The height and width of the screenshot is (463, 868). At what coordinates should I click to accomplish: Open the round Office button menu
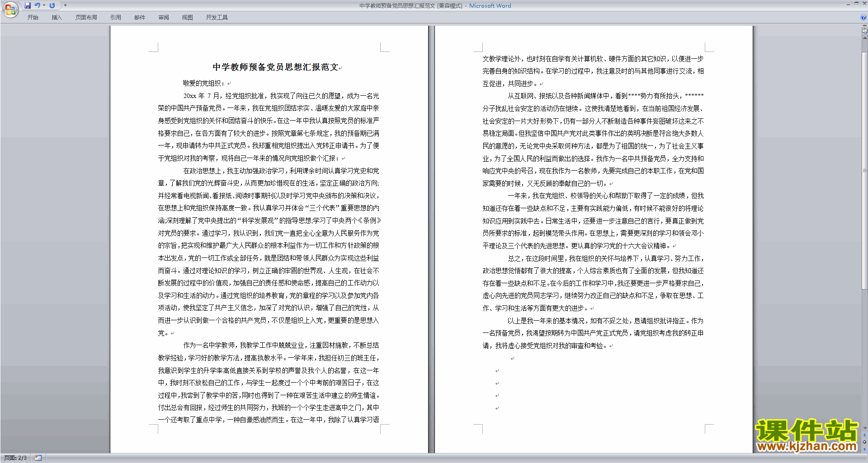(10, 9)
